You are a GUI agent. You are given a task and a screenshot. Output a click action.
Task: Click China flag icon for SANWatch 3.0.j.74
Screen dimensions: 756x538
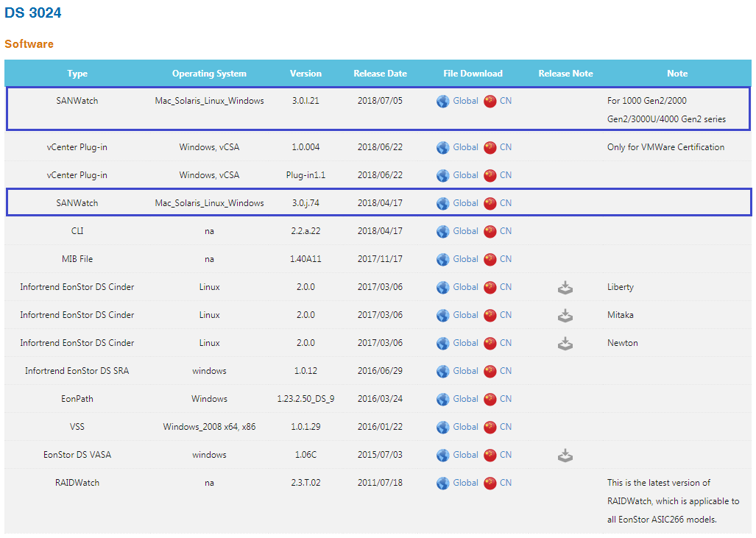tap(490, 204)
